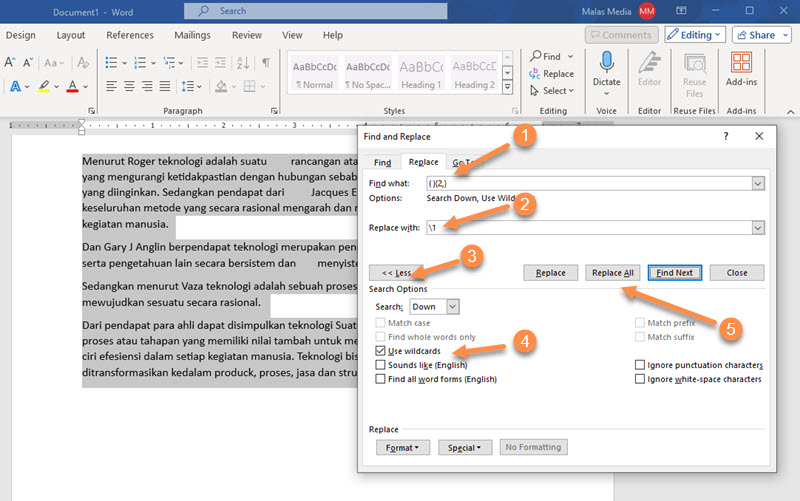This screenshot has height=501, width=800.
Task: Open the Special menu button
Action: [x=465, y=447]
